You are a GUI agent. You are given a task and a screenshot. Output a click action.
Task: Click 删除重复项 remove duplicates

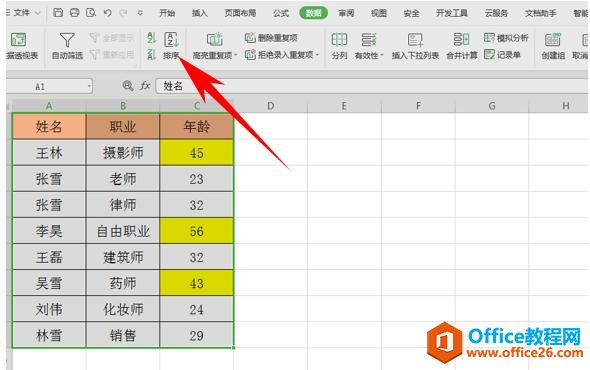point(271,38)
